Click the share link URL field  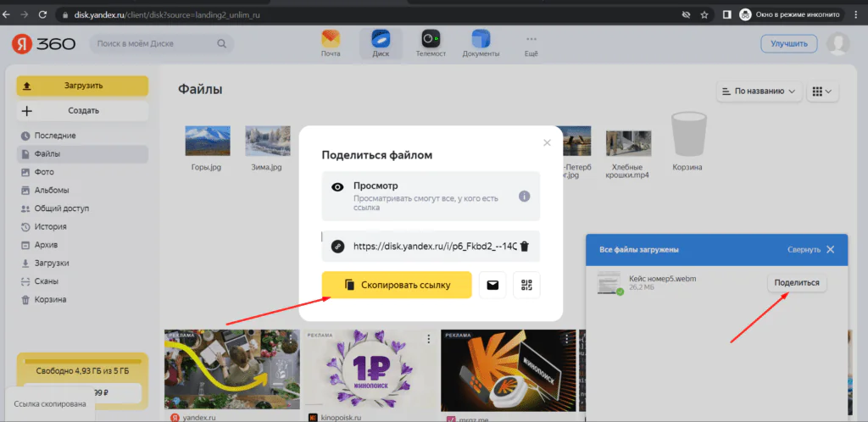[x=431, y=246]
